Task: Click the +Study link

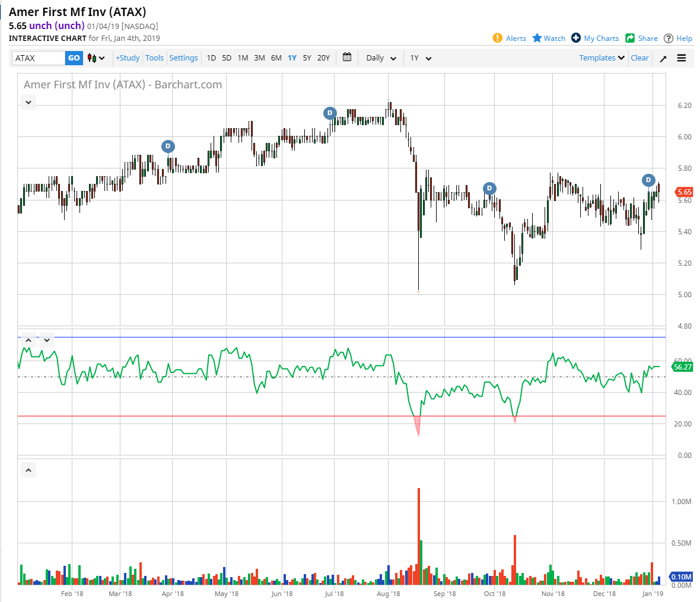Action: coord(128,58)
